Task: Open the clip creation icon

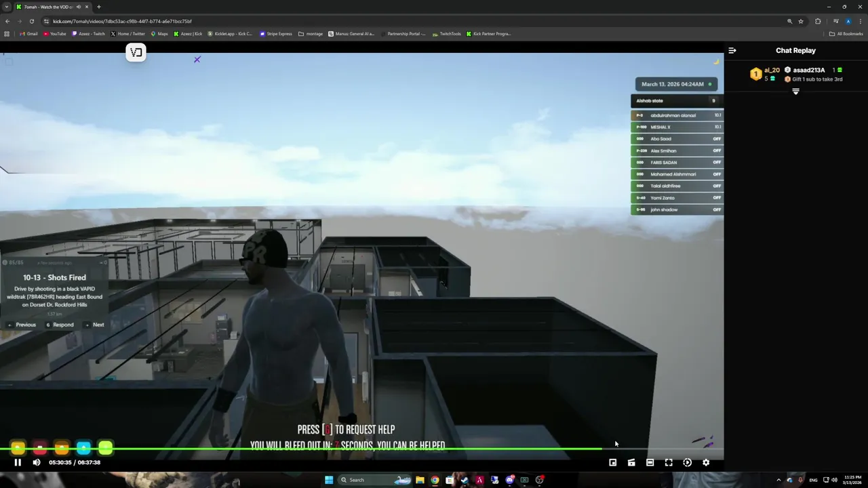Action: (631, 462)
